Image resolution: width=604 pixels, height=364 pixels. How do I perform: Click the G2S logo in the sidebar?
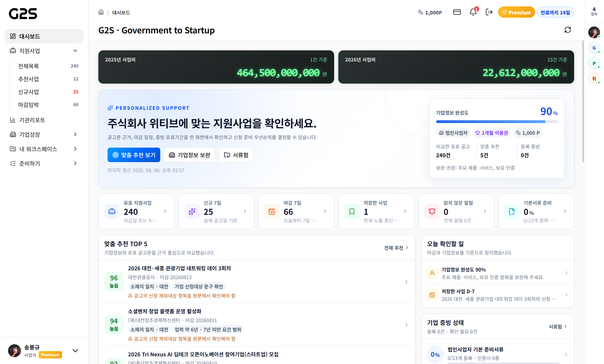tap(23, 13)
